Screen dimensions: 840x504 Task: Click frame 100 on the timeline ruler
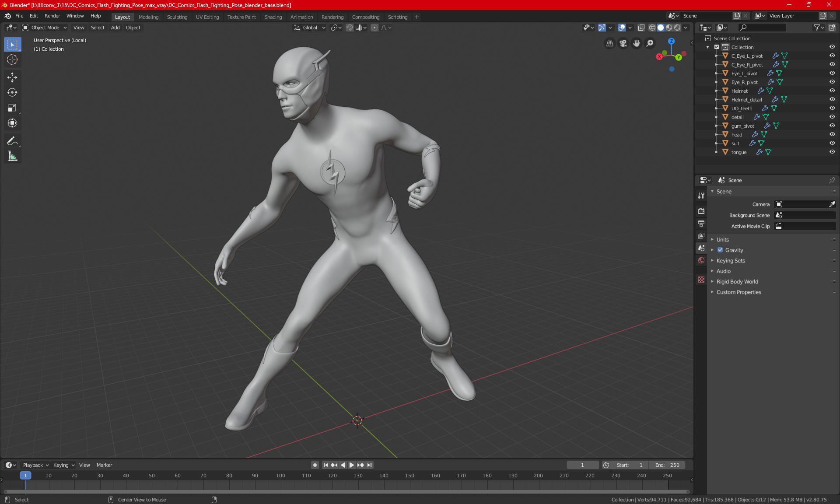tap(280, 476)
